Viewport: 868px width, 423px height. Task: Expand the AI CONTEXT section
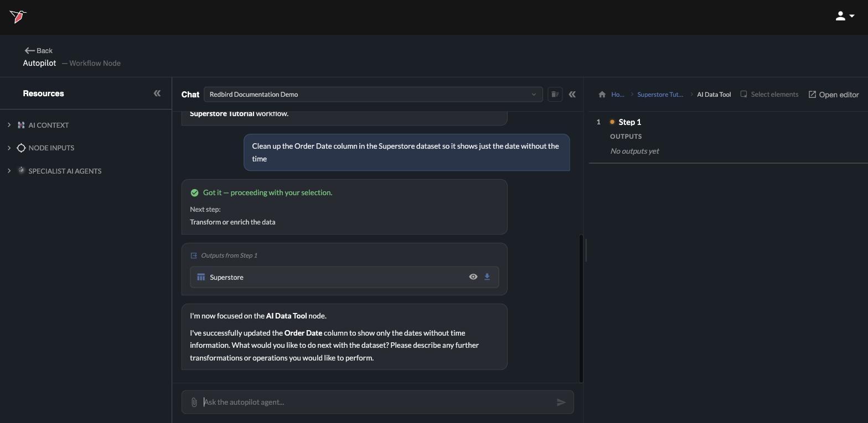coord(9,125)
